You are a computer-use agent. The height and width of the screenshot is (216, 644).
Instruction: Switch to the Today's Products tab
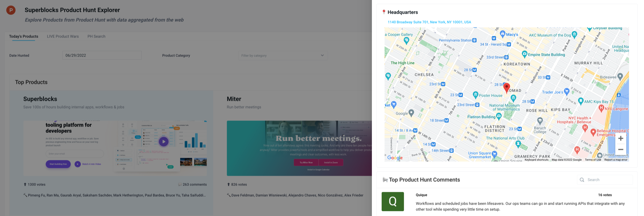(x=23, y=36)
